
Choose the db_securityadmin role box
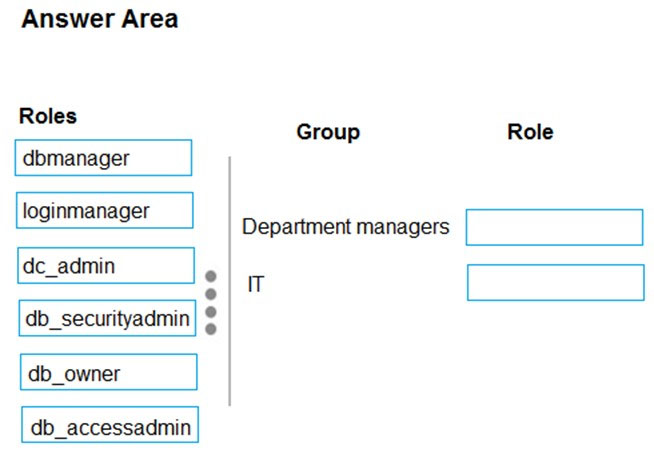(x=107, y=318)
